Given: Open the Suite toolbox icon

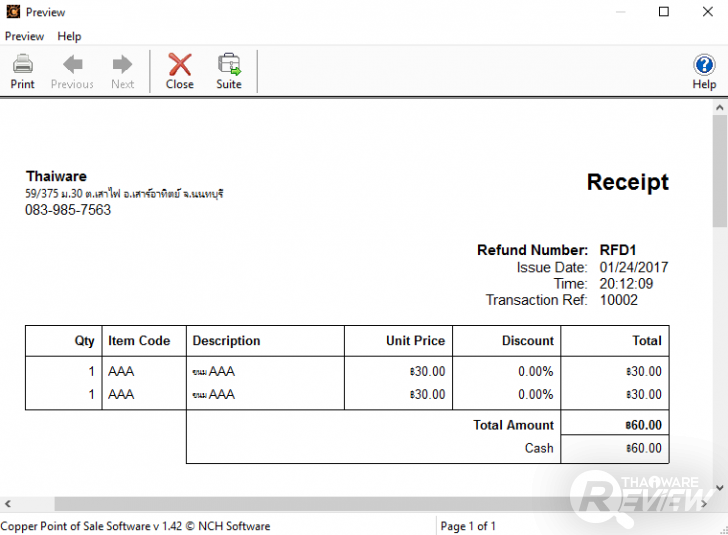Looking at the screenshot, I should point(229,71).
